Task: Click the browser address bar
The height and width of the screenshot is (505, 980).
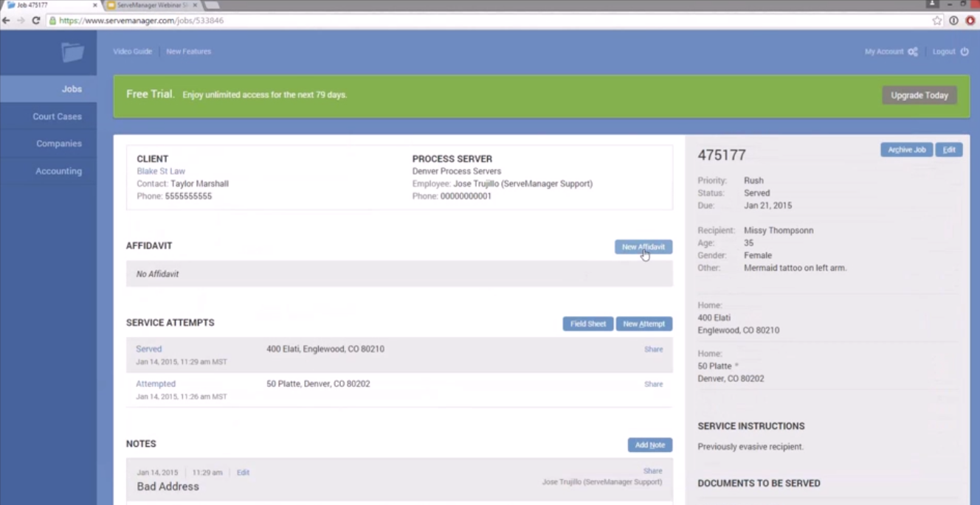Action: [x=295, y=22]
